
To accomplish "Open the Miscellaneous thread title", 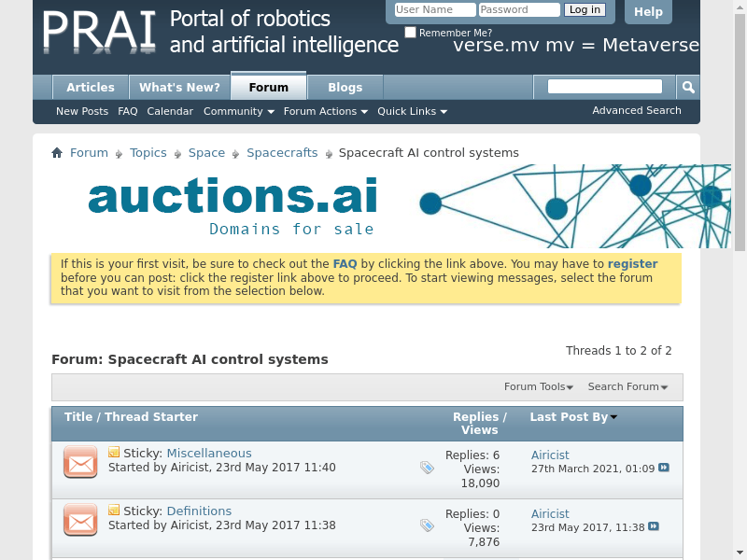I will point(209,454).
